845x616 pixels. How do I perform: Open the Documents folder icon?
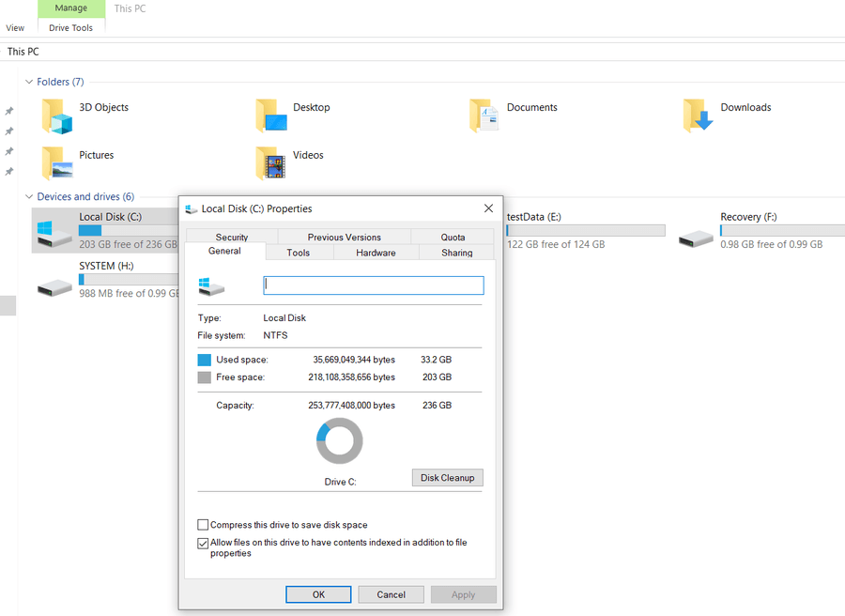pos(484,115)
